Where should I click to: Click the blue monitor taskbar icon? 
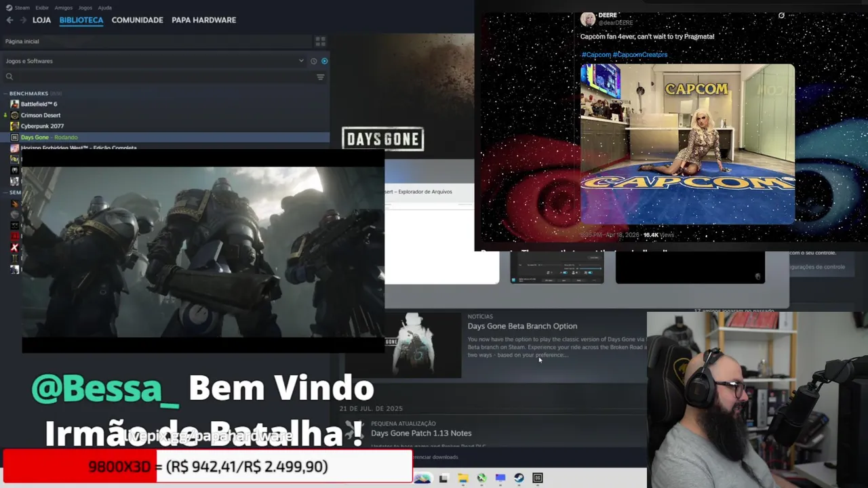(500, 479)
